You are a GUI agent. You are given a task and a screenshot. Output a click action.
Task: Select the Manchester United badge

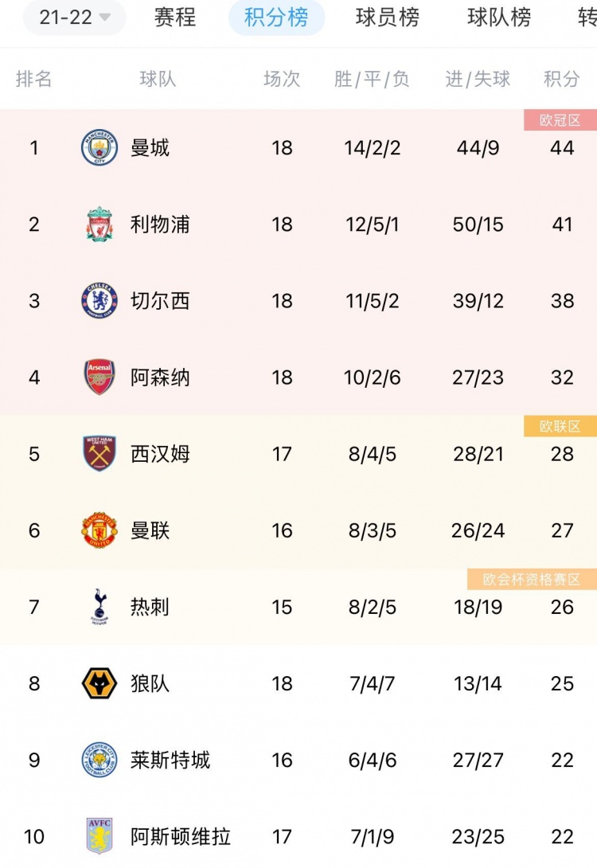[x=99, y=530]
